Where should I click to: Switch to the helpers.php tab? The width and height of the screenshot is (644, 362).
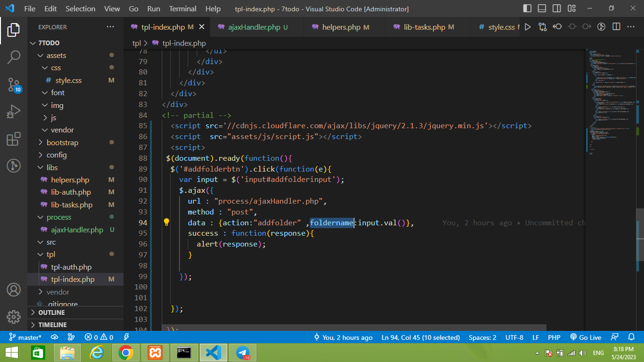(x=345, y=27)
